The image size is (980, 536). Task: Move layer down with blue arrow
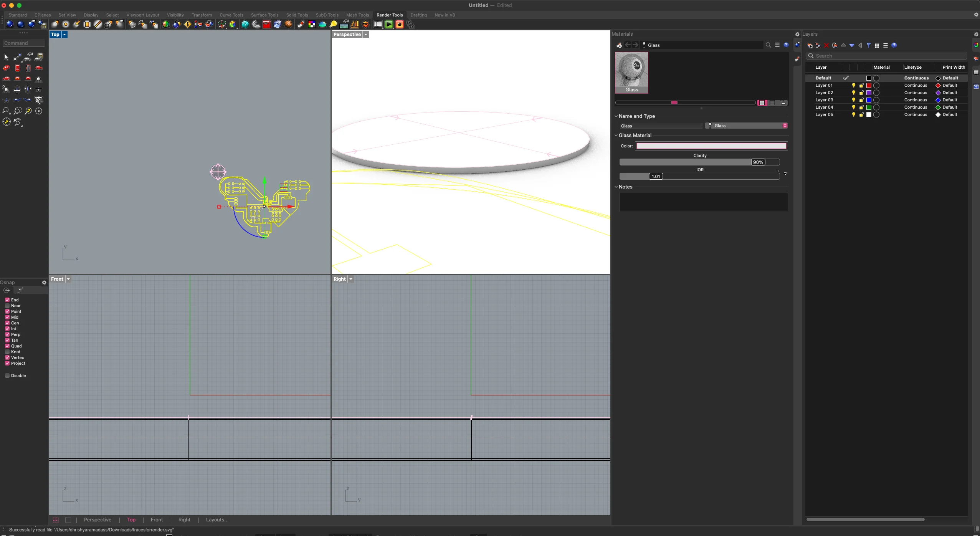852,45
